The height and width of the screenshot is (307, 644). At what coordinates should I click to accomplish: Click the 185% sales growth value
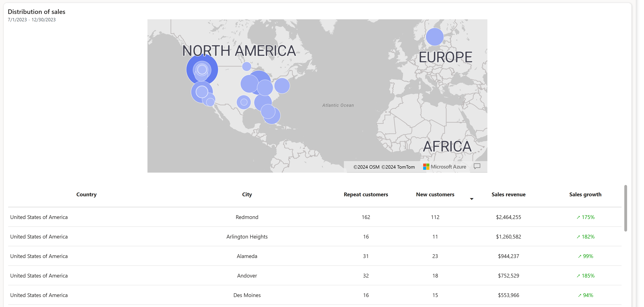585,276
